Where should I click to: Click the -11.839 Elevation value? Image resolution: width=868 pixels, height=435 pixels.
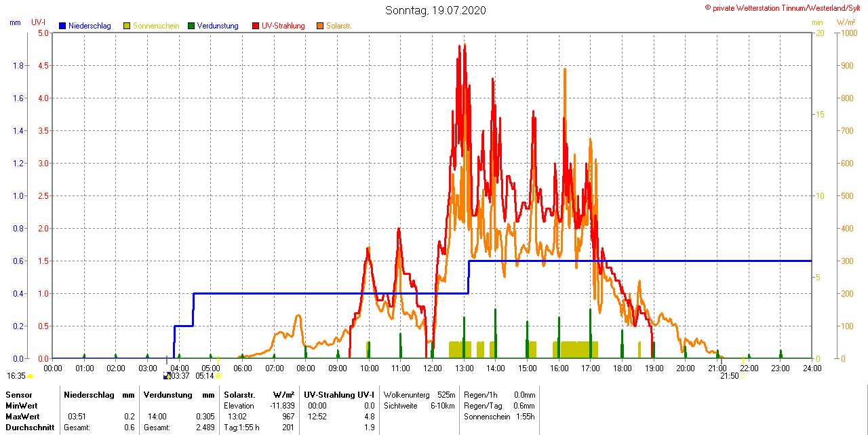click(x=282, y=406)
